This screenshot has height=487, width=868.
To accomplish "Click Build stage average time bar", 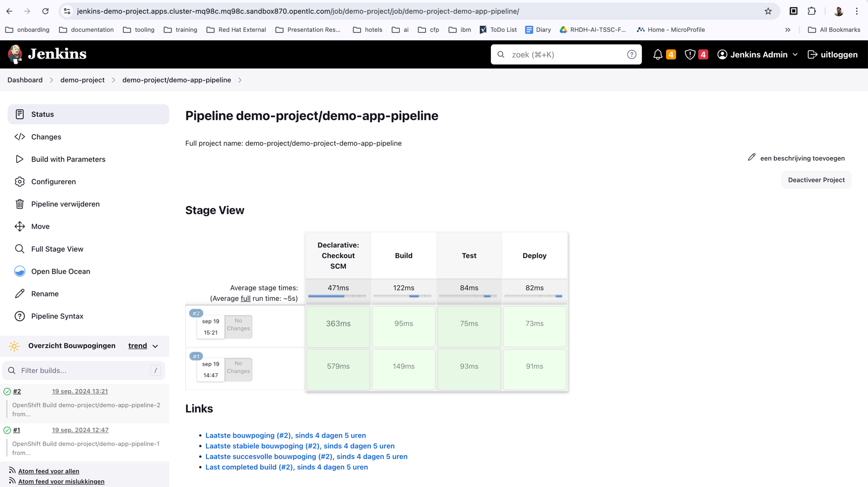I will (403, 296).
